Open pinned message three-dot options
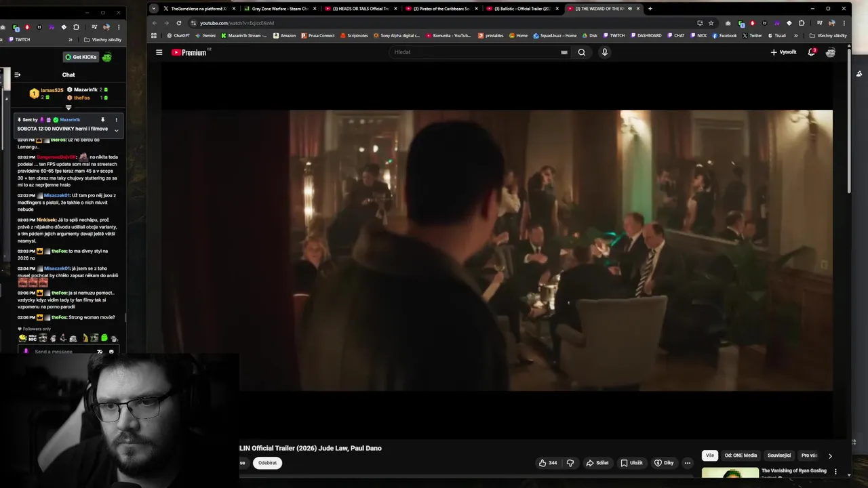 point(116,120)
